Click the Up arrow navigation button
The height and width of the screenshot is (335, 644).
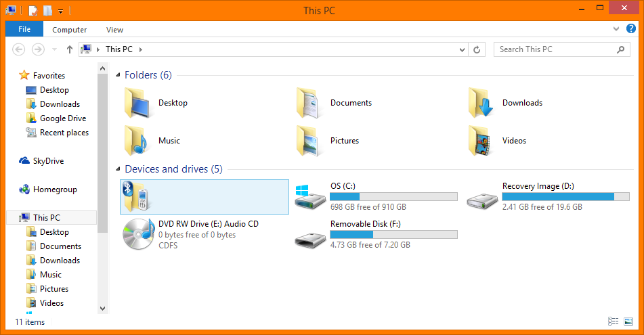tap(69, 49)
